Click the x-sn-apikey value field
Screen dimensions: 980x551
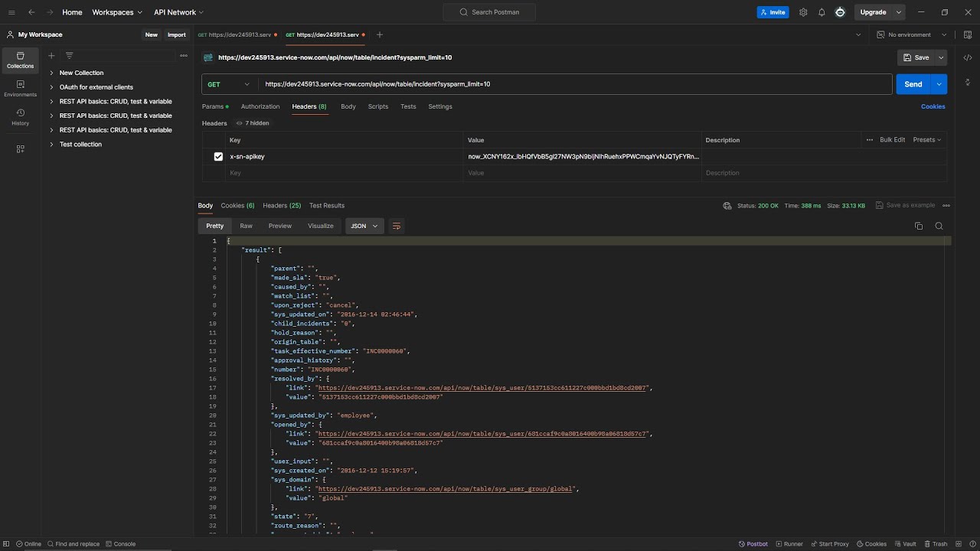583,156
